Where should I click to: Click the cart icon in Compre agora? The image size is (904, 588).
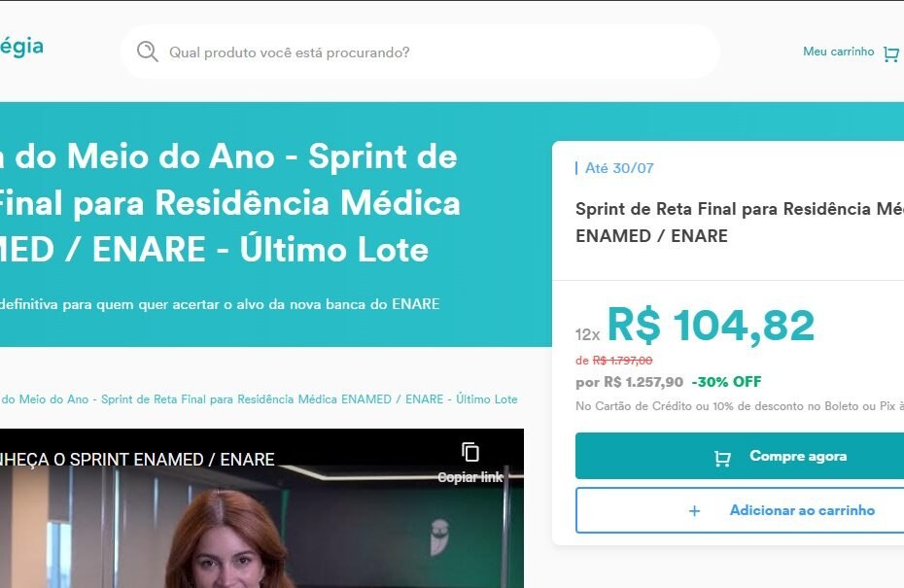[x=722, y=459]
